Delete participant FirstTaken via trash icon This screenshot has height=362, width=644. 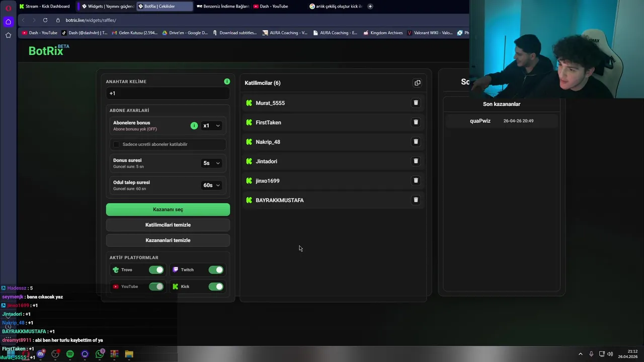[x=416, y=122]
